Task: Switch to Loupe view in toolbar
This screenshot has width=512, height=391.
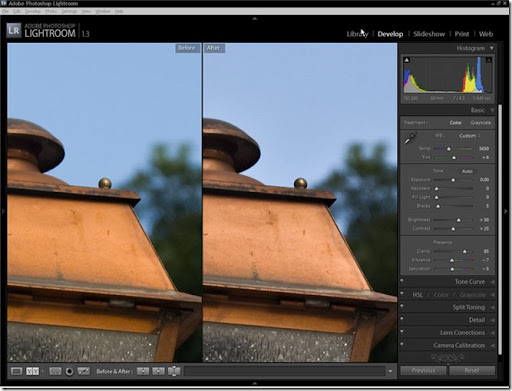Action: pos(16,371)
